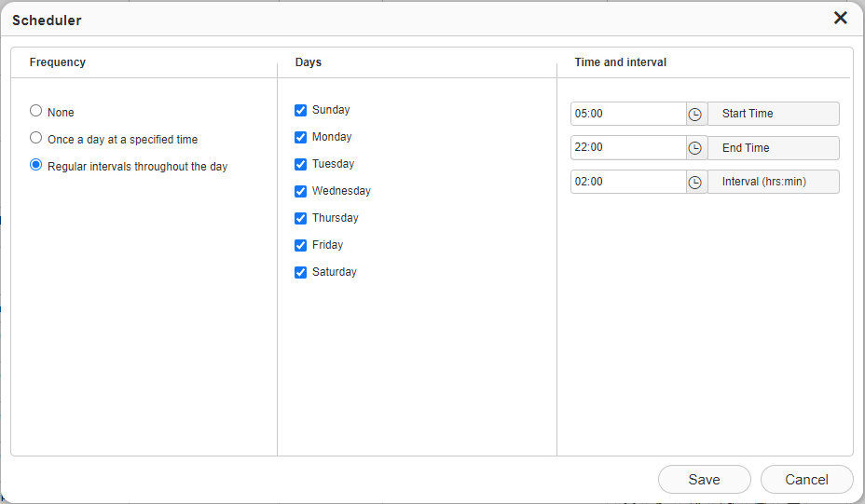Image resolution: width=865 pixels, height=504 pixels.
Task: Select the None frequency option
Action: [35, 111]
